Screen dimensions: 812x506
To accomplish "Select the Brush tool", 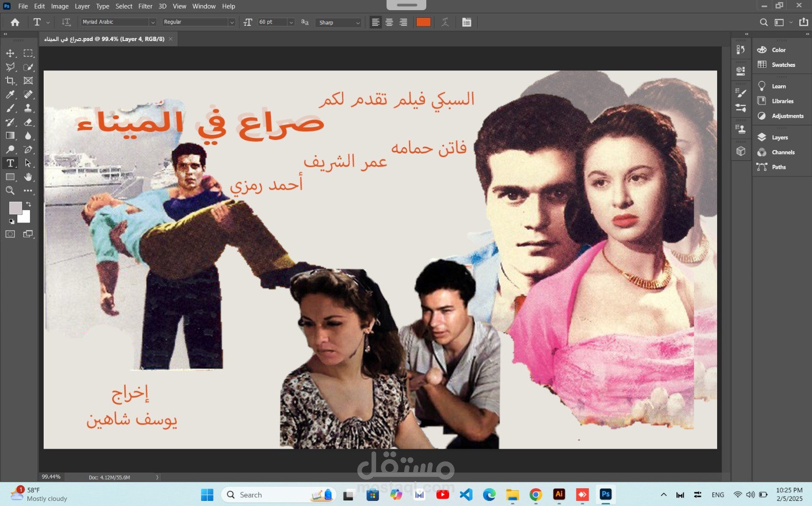I will pos(10,108).
